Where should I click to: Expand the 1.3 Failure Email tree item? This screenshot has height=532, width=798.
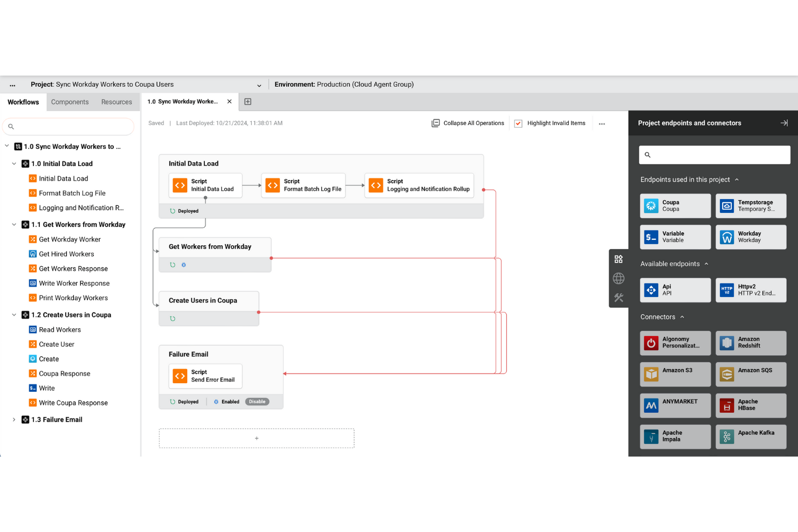13,419
